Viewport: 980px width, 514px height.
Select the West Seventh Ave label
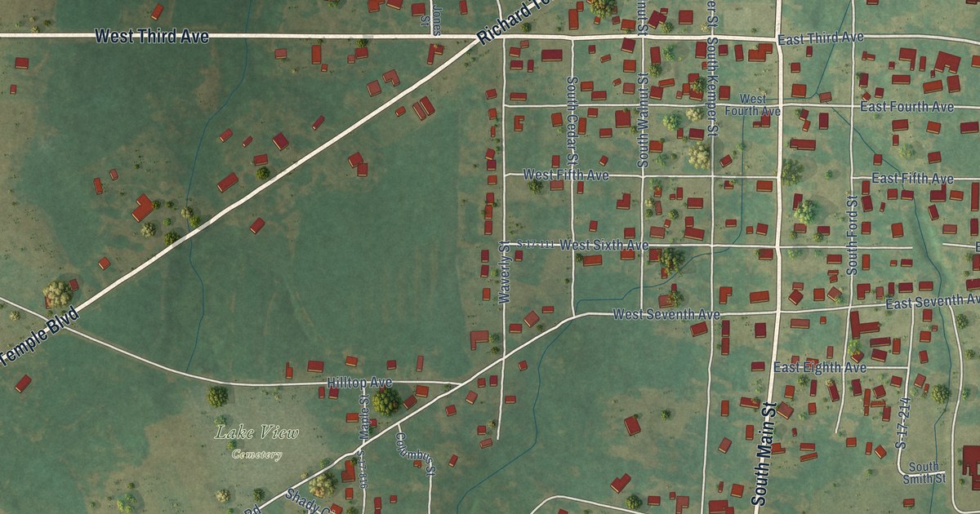pyautogui.click(x=666, y=314)
